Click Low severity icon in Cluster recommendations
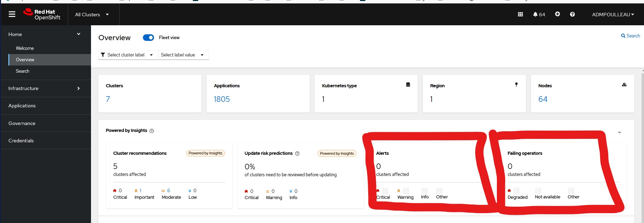Viewport: 644px width, 223px height. 190,191
